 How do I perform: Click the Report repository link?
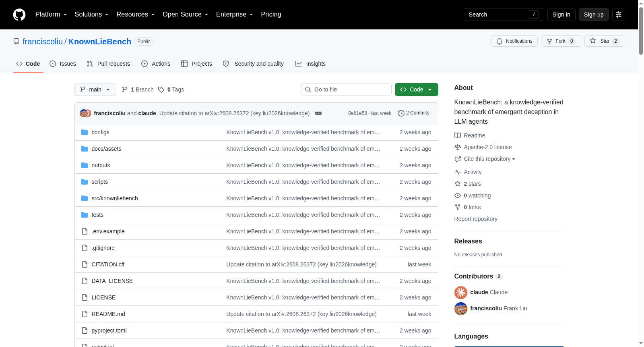click(x=476, y=219)
